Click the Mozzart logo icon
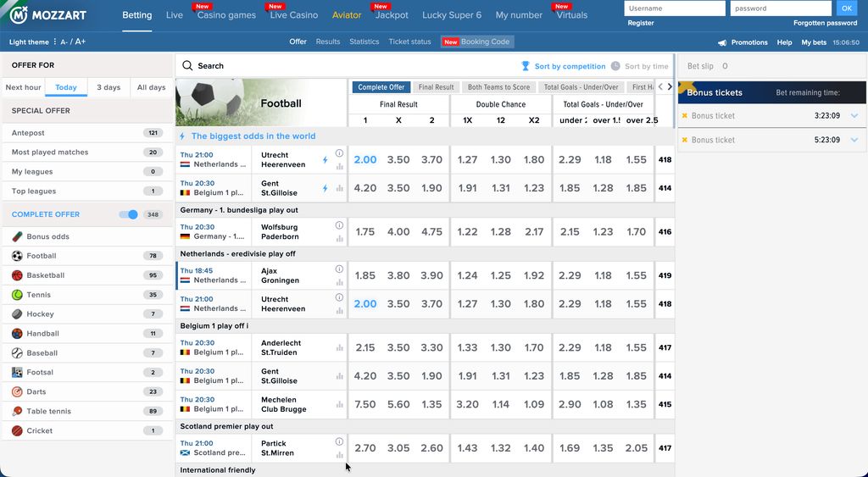 tap(19, 15)
